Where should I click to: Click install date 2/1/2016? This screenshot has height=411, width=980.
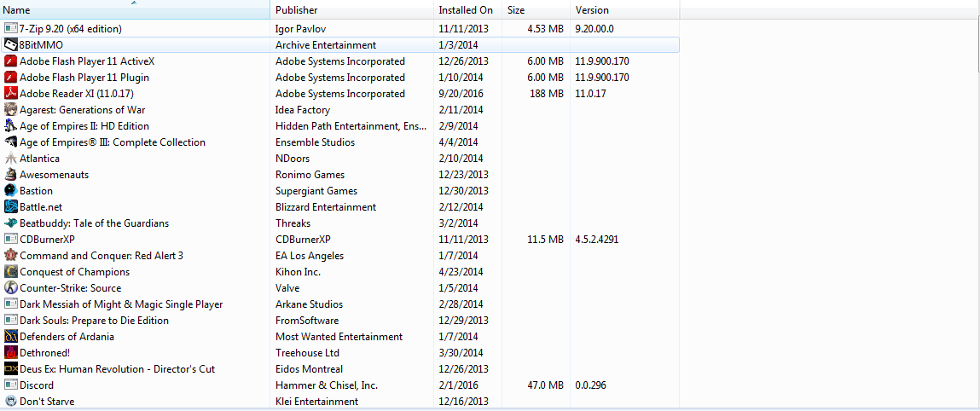pos(457,385)
